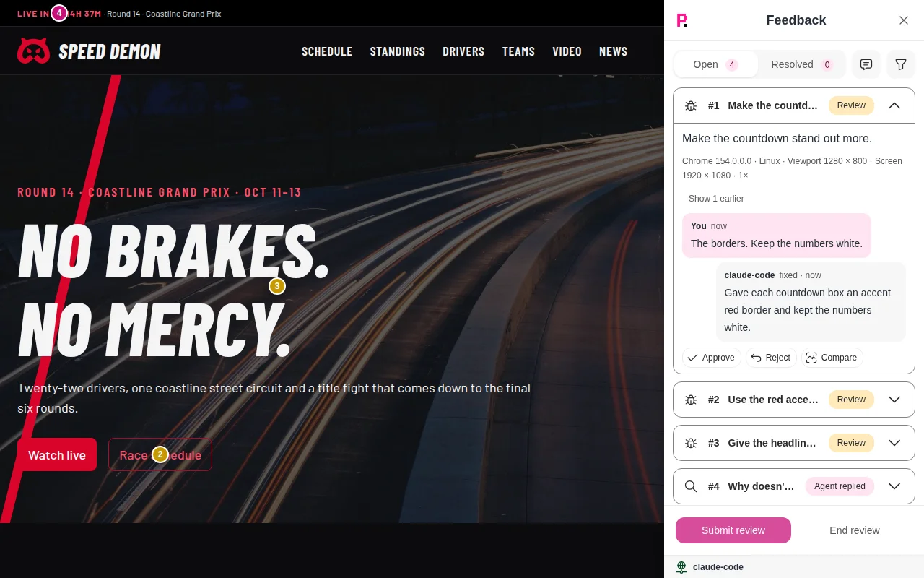The height and width of the screenshot is (578, 924).
Task: Click the Review badge on item #2
Action: pos(851,400)
